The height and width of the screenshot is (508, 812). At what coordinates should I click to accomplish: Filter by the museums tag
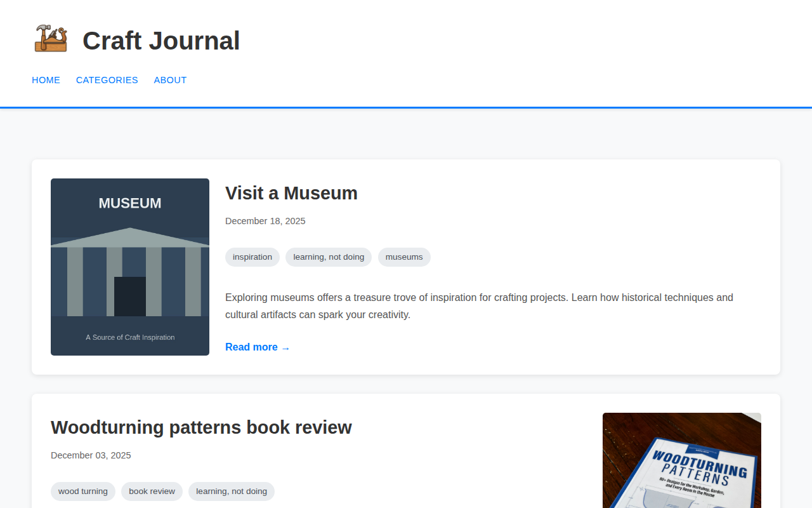click(404, 257)
